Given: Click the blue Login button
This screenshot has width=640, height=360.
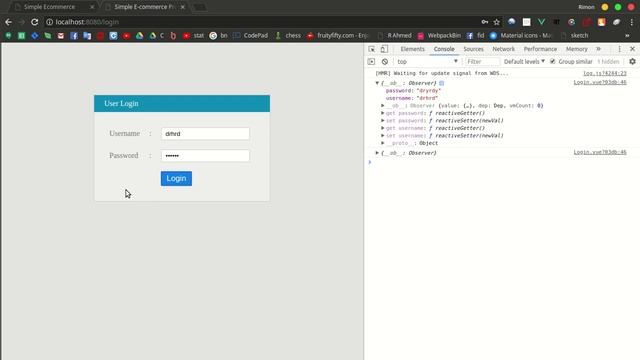Looking at the screenshot, I should 176,178.
